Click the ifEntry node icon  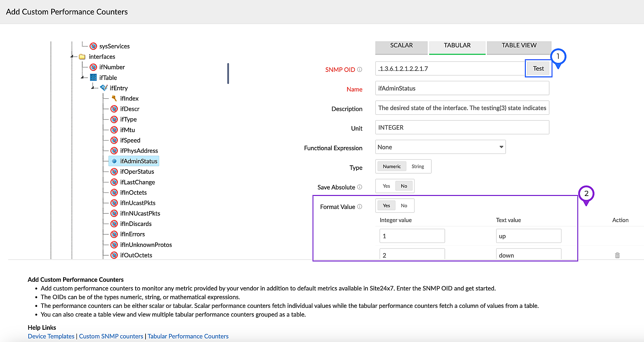coord(104,88)
